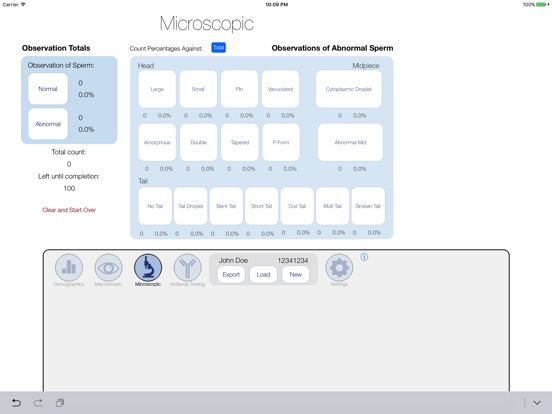Image resolution: width=552 pixels, height=414 pixels.
Task: Click the blue info icon
Action: (x=364, y=257)
